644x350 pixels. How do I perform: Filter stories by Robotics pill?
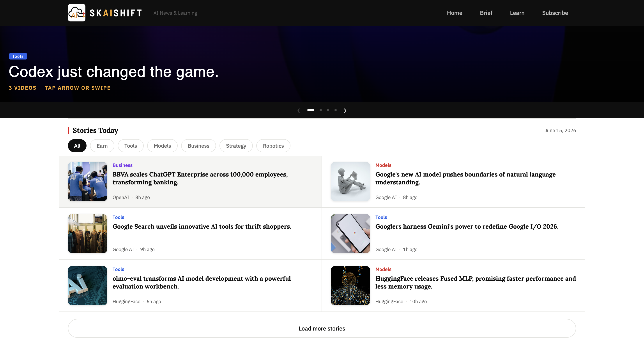(273, 146)
